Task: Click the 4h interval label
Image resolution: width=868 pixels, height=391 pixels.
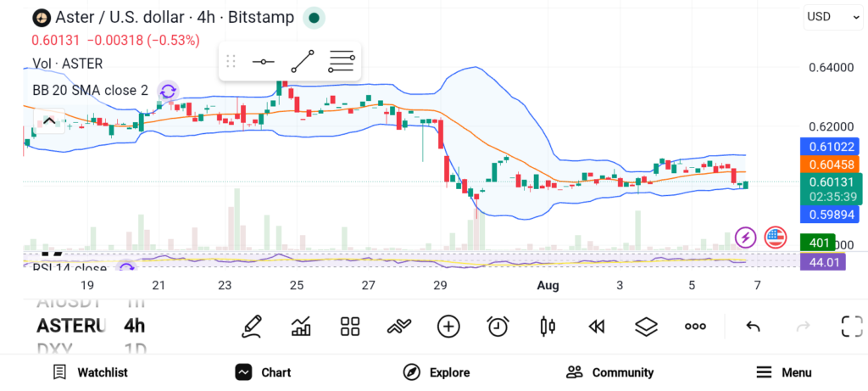Action: point(135,326)
